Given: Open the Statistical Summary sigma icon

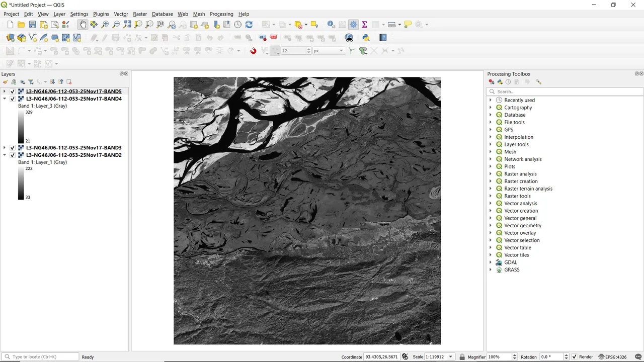Looking at the screenshot, I should coord(364,24).
